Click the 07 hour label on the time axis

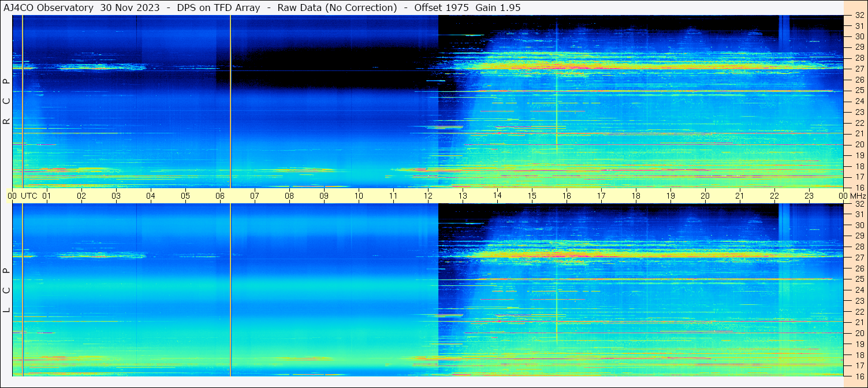click(255, 196)
